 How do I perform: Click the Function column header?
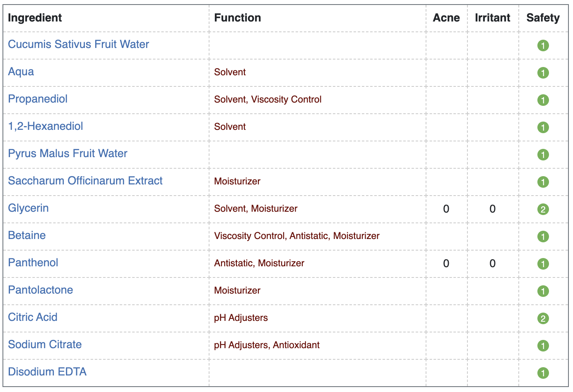coord(238,18)
